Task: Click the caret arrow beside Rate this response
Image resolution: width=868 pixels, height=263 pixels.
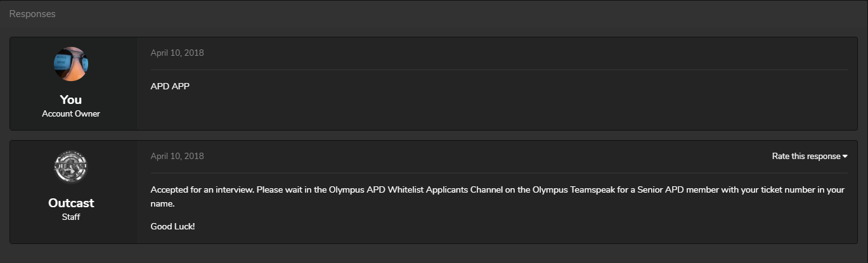Action: coord(845,157)
